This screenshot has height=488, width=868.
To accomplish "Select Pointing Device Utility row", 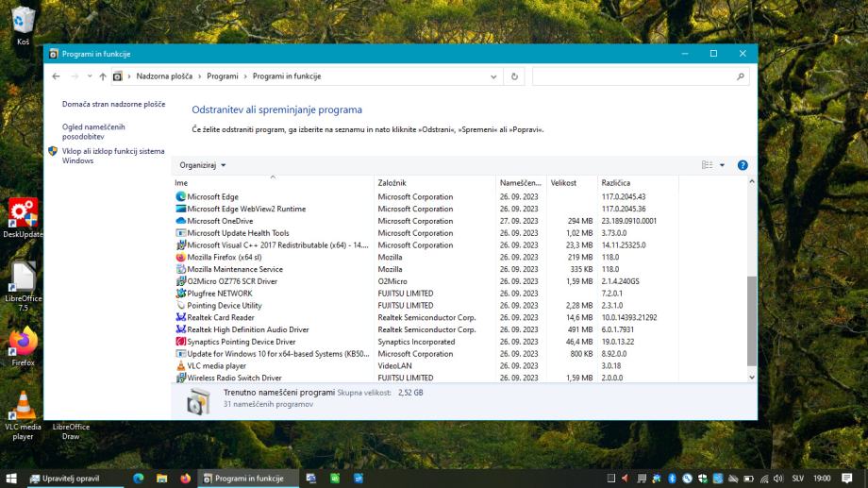I will (426, 305).
